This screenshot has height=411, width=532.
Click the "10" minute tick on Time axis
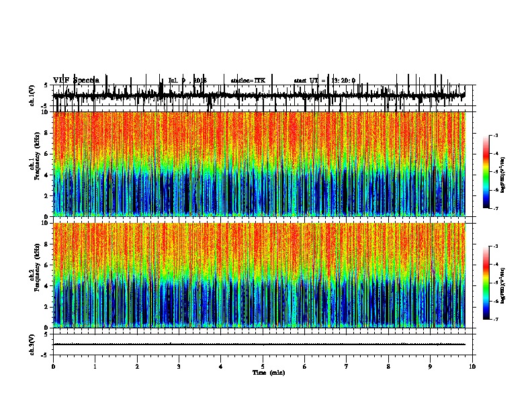click(472, 367)
